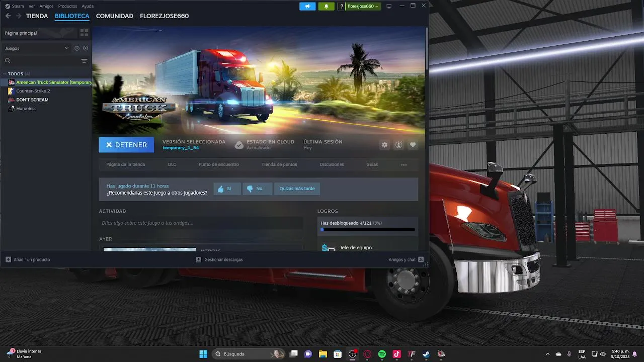Viewport: 644px width, 362px height.
Task: Open File Explorer from the taskbar
Action: [x=323, y=354]
